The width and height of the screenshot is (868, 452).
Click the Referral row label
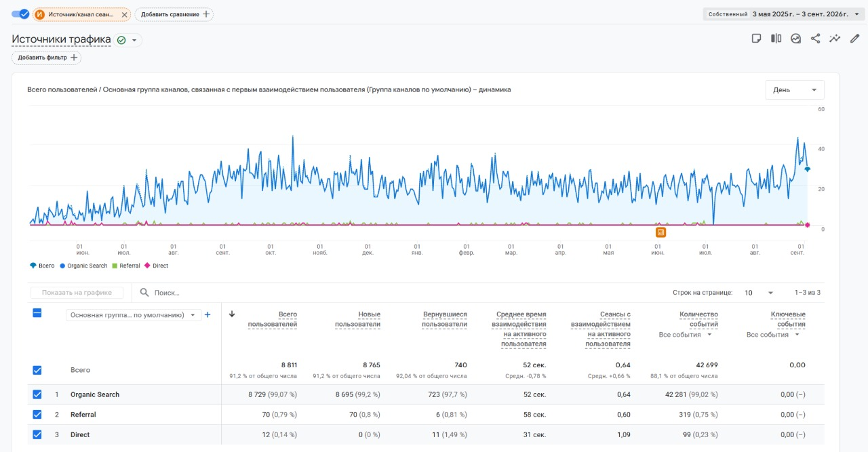[x=83, y=415]
